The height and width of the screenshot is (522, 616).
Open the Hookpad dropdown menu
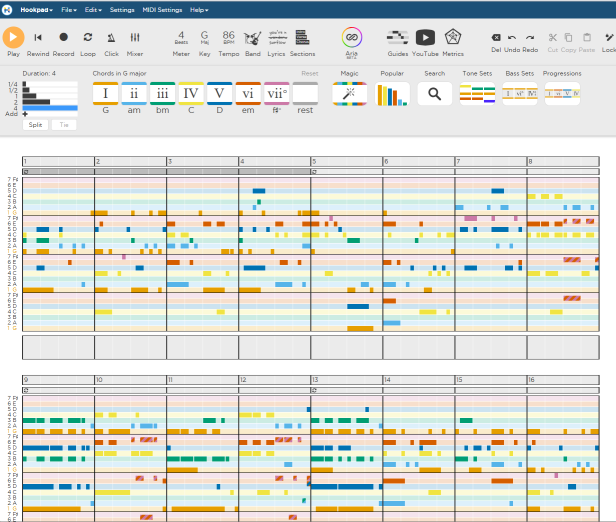click(x=37, y=10)
